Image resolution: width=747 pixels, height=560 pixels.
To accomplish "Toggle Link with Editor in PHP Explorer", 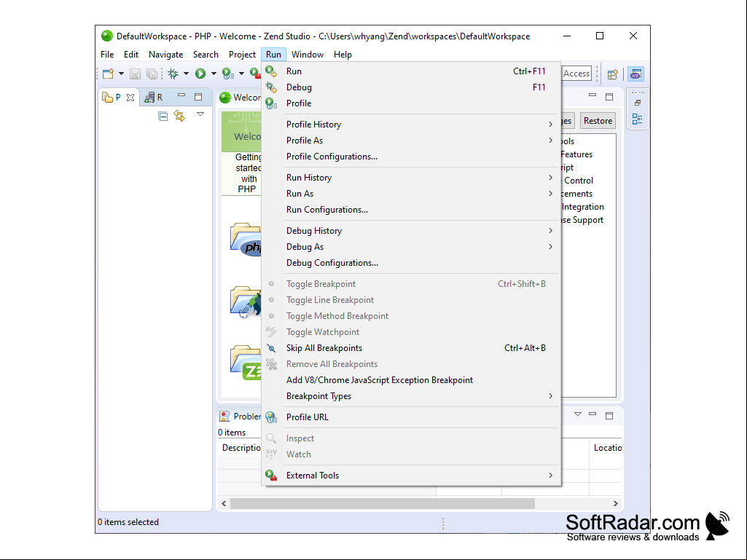I will [179, 116].
